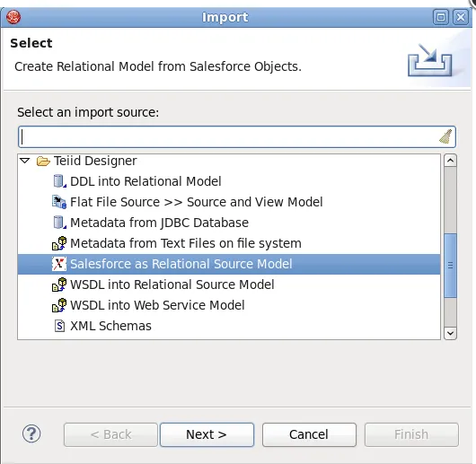Maximize the Import dialog window
The height and width of the screenshot is (464, 476).
[x=441, y=17]
